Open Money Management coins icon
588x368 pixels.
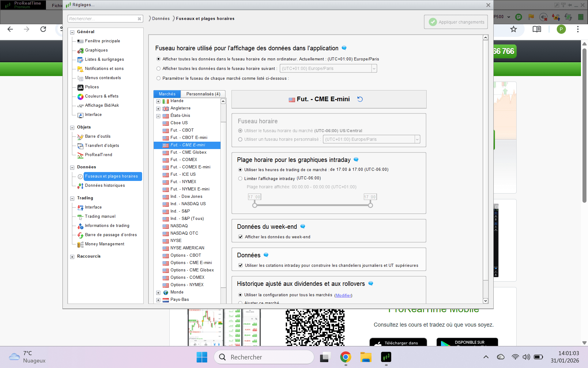coord(80,244)
